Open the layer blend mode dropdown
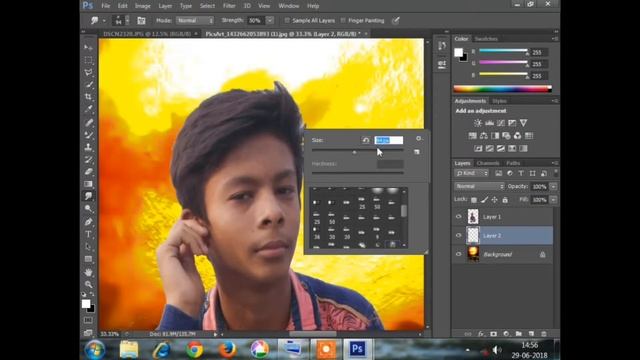 coord(479,186)
